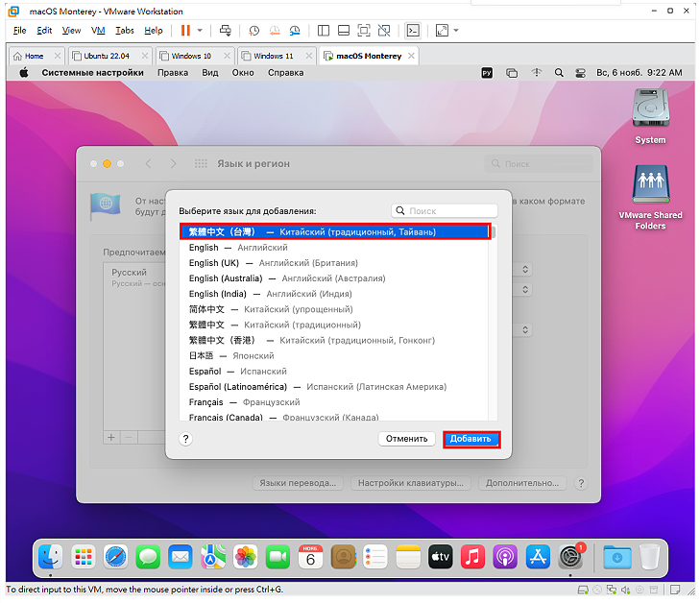This screenshot has width=700, height=603.
Task: Switch to the Ubuntu 22.04 tab
Action: [x=107, y=56]
